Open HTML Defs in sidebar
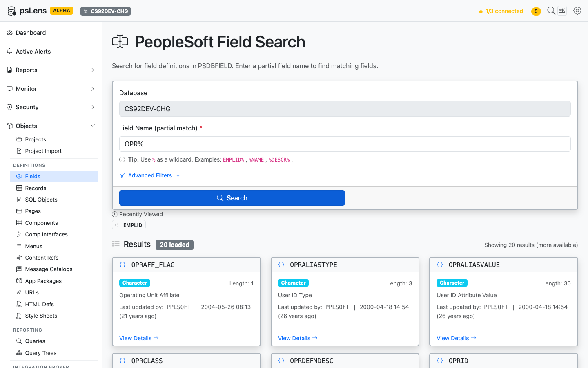The width and height of the screenshot is (588, 368). [54, 304]
